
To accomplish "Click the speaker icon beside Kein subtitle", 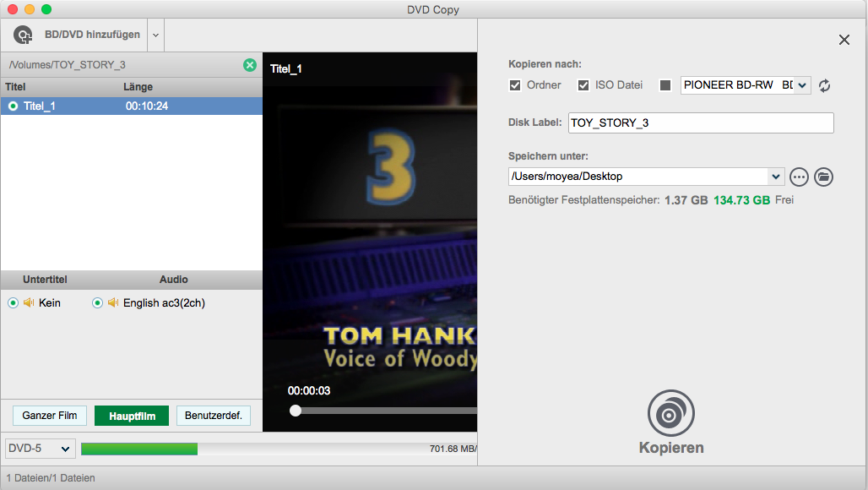I will tap(28, 302).
